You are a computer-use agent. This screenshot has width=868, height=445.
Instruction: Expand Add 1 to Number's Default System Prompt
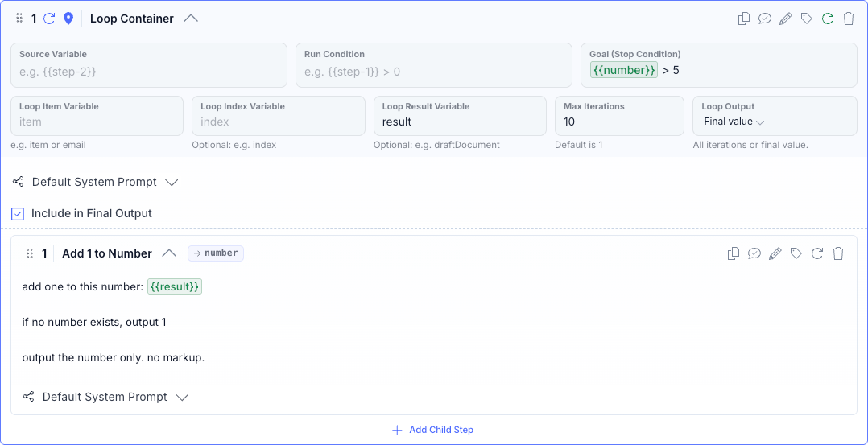pyautogui.click(x=182, y=397)
